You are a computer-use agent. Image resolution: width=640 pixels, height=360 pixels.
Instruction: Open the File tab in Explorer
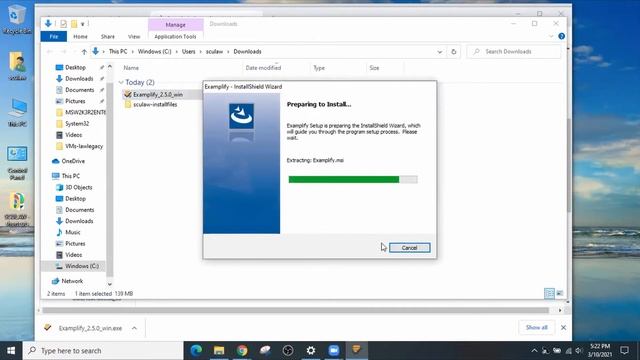click(x=53, y=36)
